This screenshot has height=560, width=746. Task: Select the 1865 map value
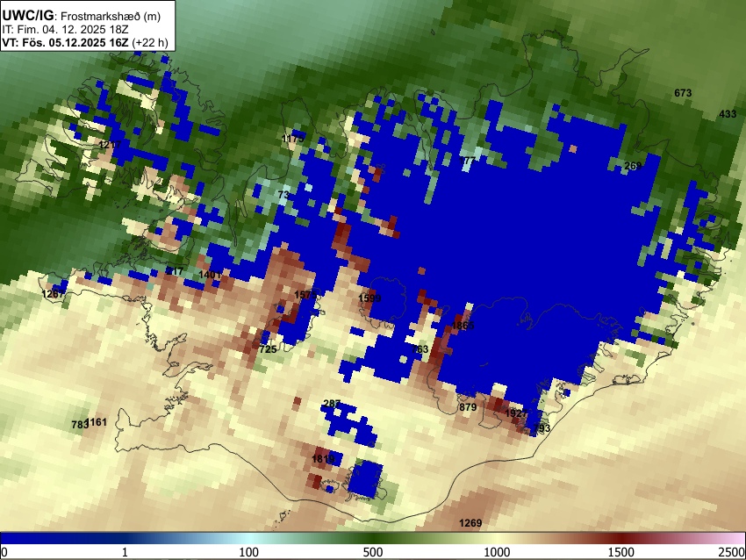(x=463, y=326)
